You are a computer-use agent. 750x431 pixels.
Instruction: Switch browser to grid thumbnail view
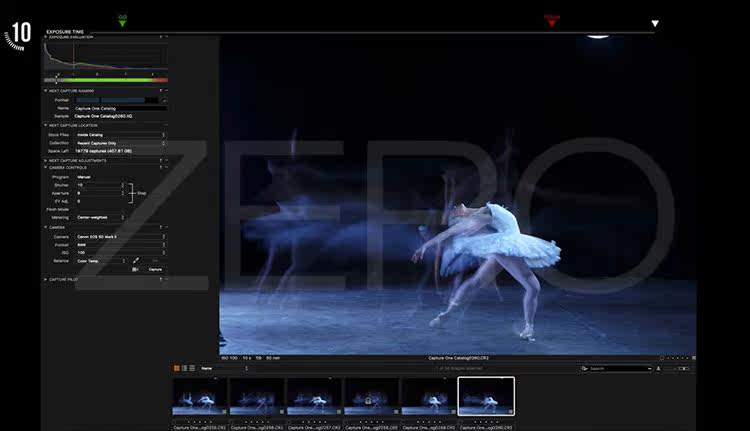pyautogui.click(x=176, y=368)
